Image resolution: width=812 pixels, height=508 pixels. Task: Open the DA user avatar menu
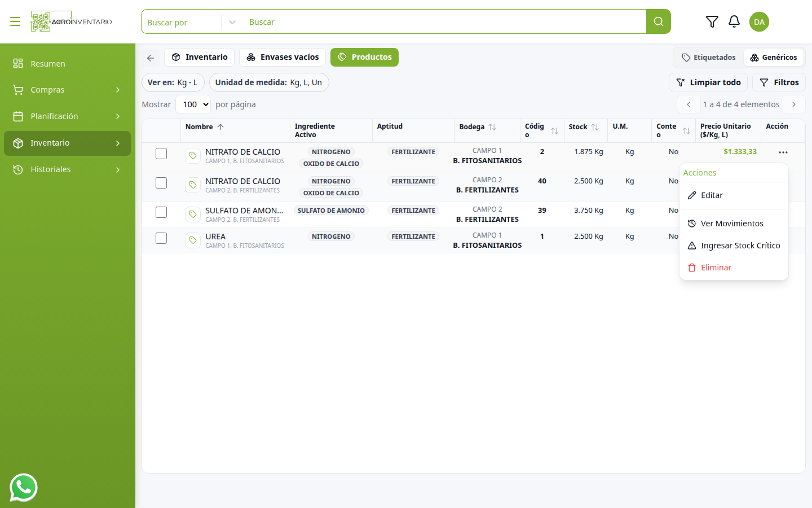click(x=759, y=21)
